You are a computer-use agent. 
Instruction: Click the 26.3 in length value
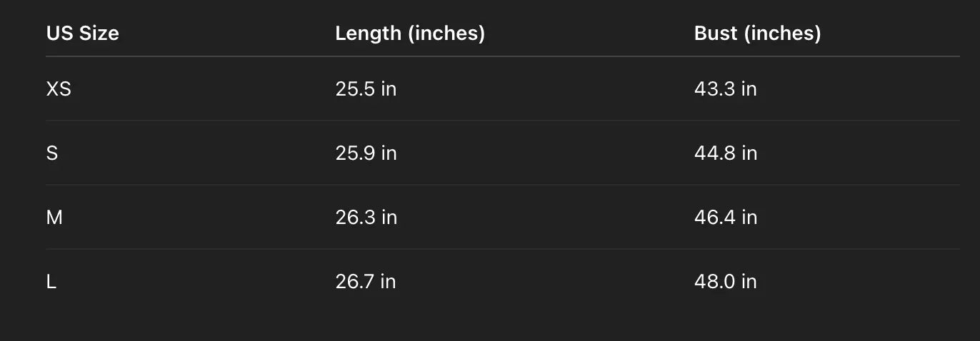[366, 218]
